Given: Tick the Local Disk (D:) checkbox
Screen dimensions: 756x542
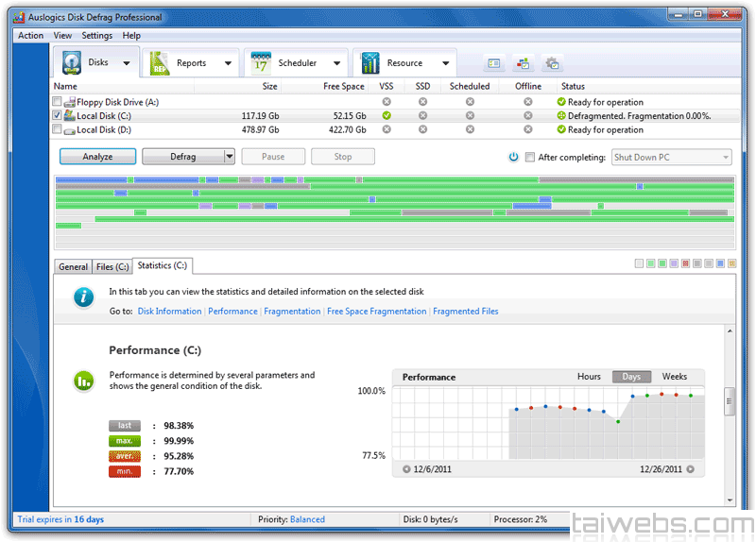Looking at the screenshot, I should pos(57,129).
